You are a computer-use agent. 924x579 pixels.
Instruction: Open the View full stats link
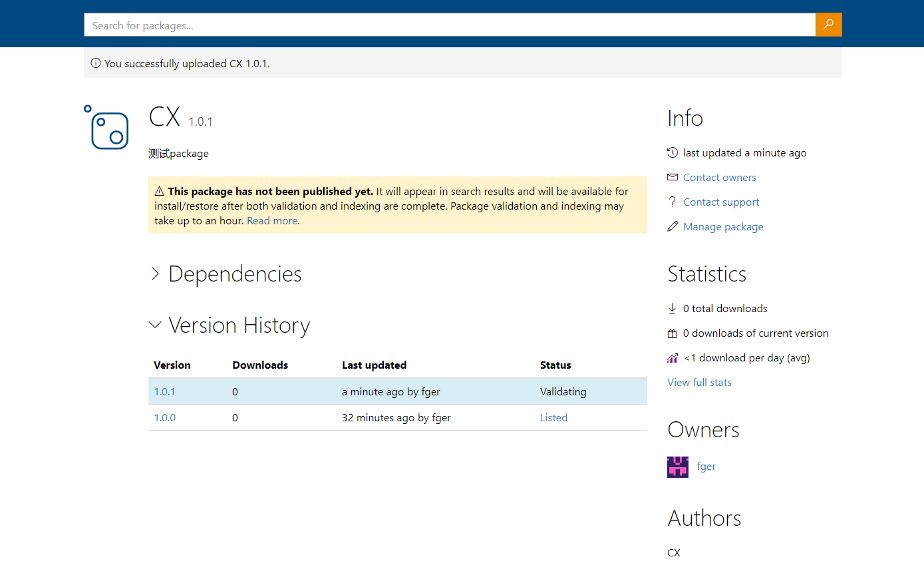click(699, 382)
